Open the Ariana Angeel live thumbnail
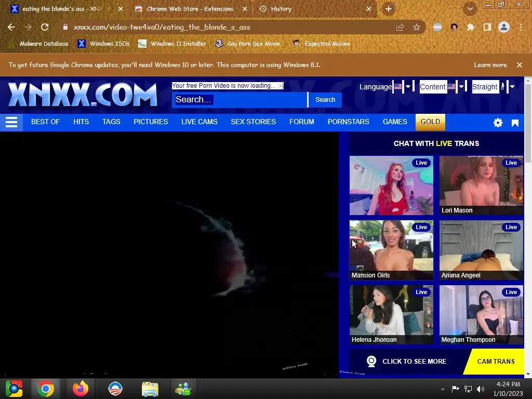The image size is (532, 399). point(481,250)
